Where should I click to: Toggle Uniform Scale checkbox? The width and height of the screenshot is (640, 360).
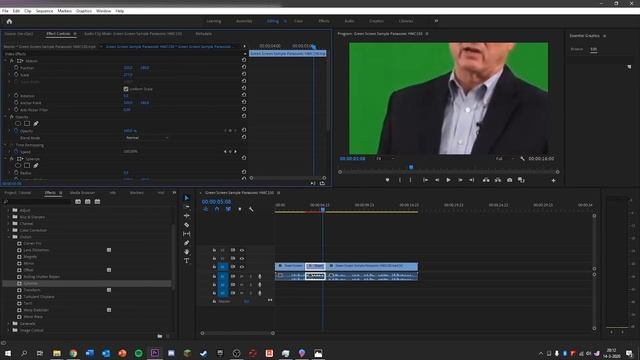126,89
